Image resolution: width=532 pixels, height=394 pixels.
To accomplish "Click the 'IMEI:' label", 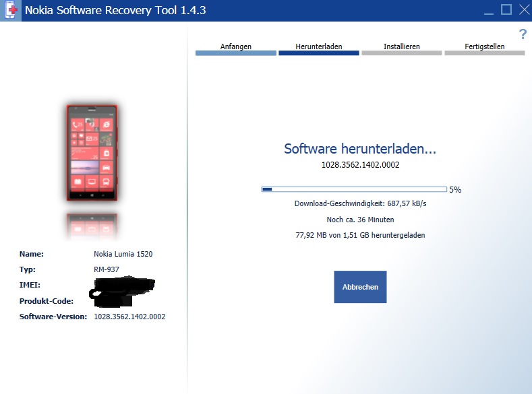I will pos(30,285).
